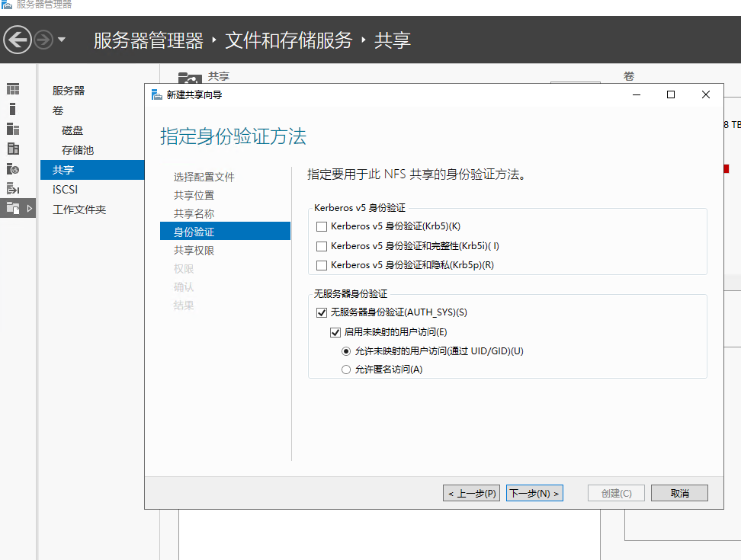Go to the 共享位置 wizard step
The width and height of the screenshot is (741, 560).
coord(194,196)
